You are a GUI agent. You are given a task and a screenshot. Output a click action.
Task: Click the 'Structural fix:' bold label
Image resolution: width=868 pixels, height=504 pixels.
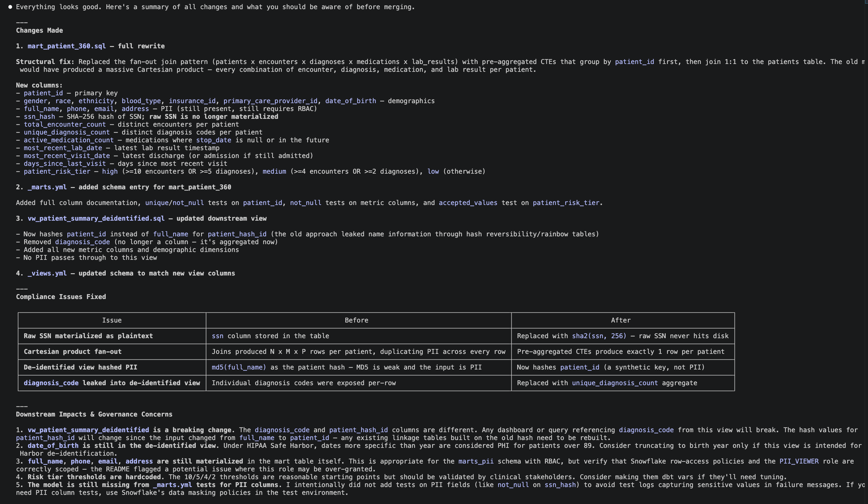click(45, 62)
